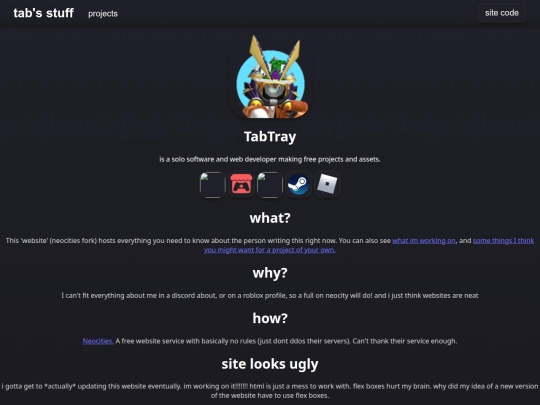This screenshot has height=405, width=540.
Task: Click the solo software developer tagline
Action: click(270, 159)
